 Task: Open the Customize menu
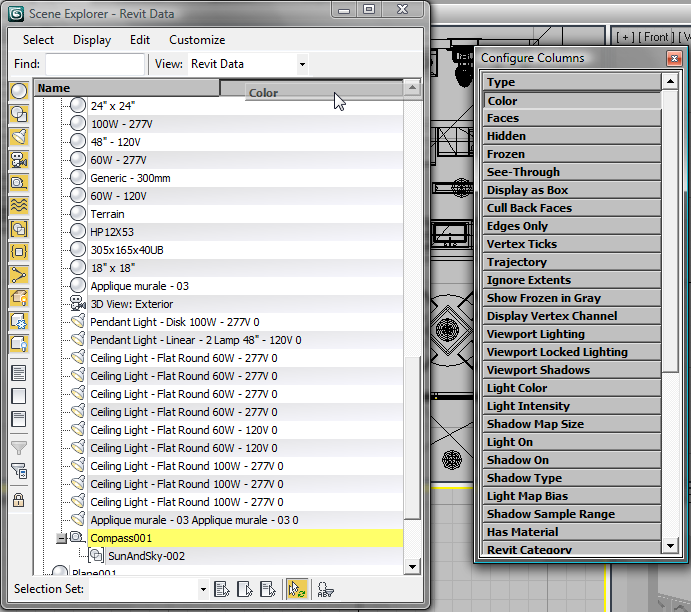click(197, 40)
